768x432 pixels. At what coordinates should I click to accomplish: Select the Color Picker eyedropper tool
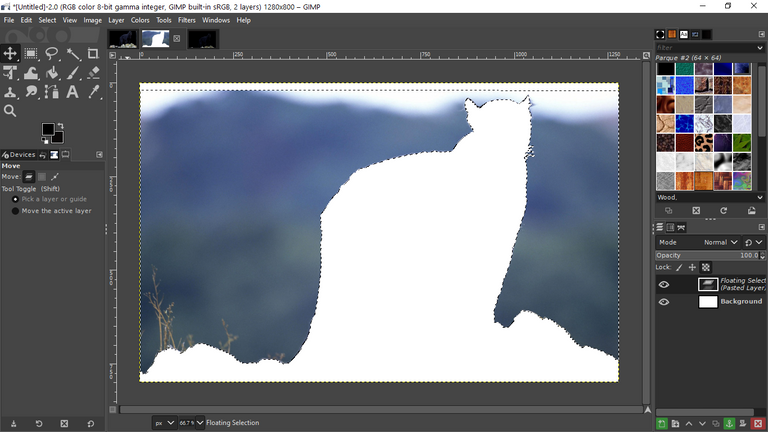pyautogui.click(x=94, y=92)
